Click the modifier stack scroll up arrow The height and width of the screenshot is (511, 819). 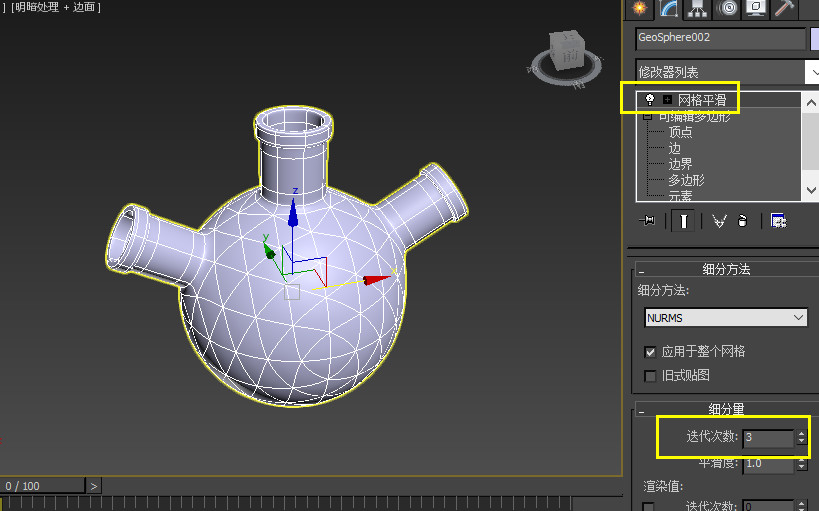click(x=811, y=102)
